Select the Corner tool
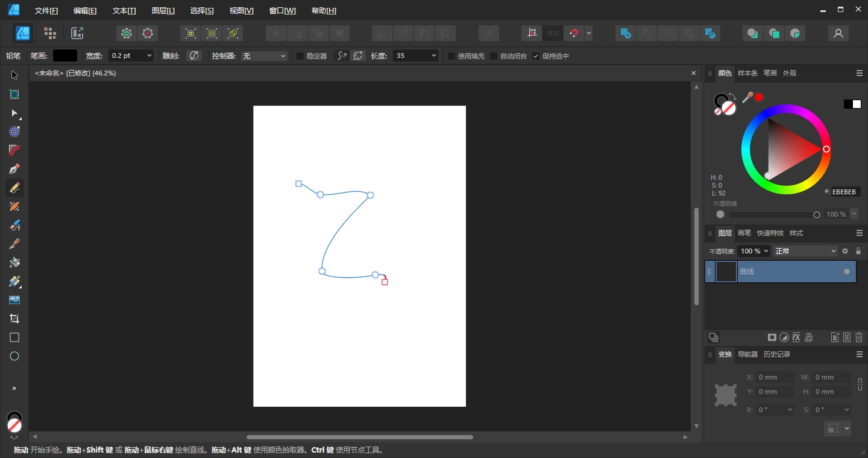Screen dimensions: 868x458 tap(14, 150)
